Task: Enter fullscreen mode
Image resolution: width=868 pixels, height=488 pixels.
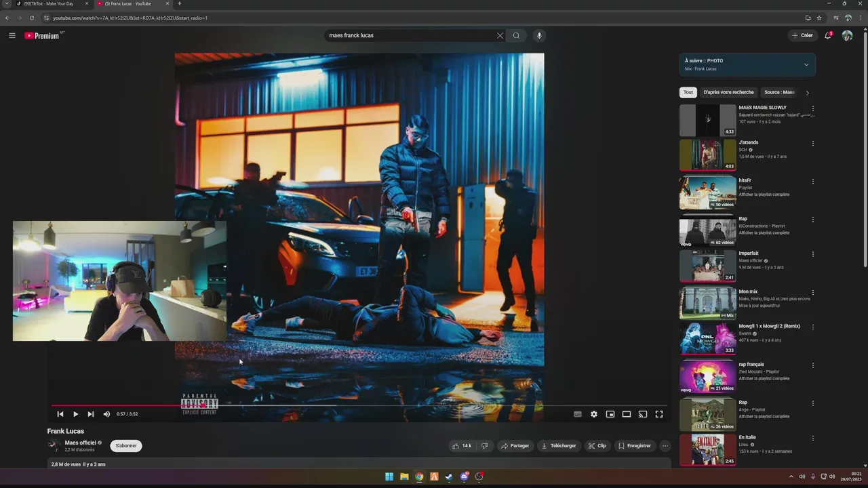Action: tap(659, 414)
